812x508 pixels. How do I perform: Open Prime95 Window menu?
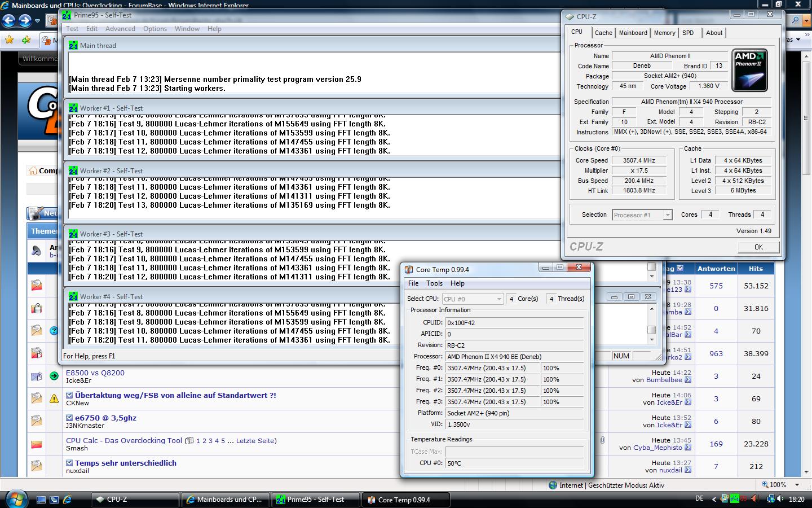187,28
